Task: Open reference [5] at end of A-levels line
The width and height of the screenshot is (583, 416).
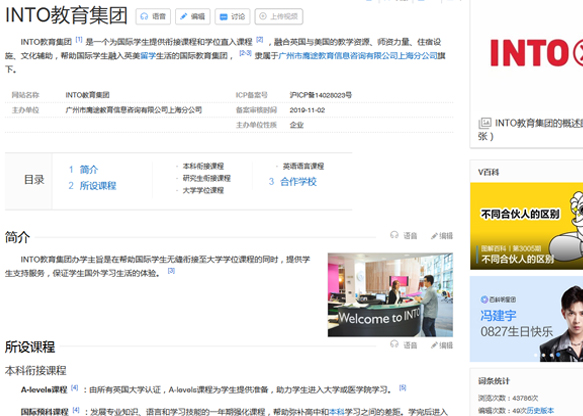Action: click(403, 388)
